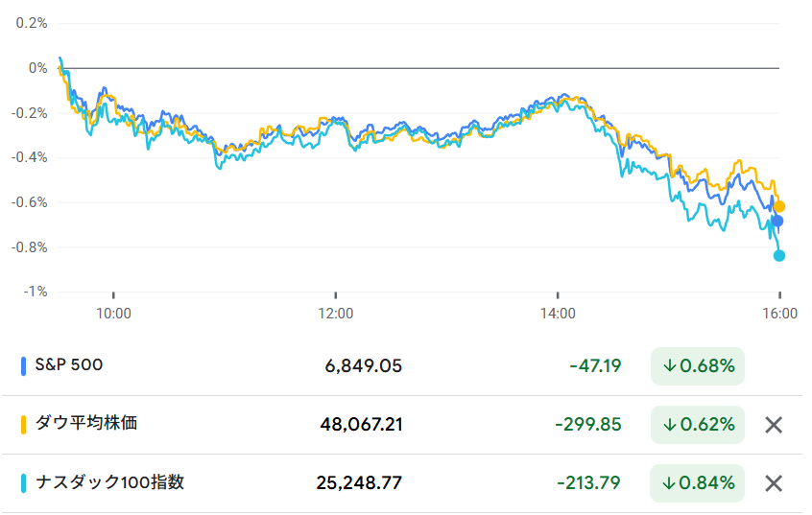
Task: Click the Dow ↓0.62% change badge
Action: click(x=697, y=425)
